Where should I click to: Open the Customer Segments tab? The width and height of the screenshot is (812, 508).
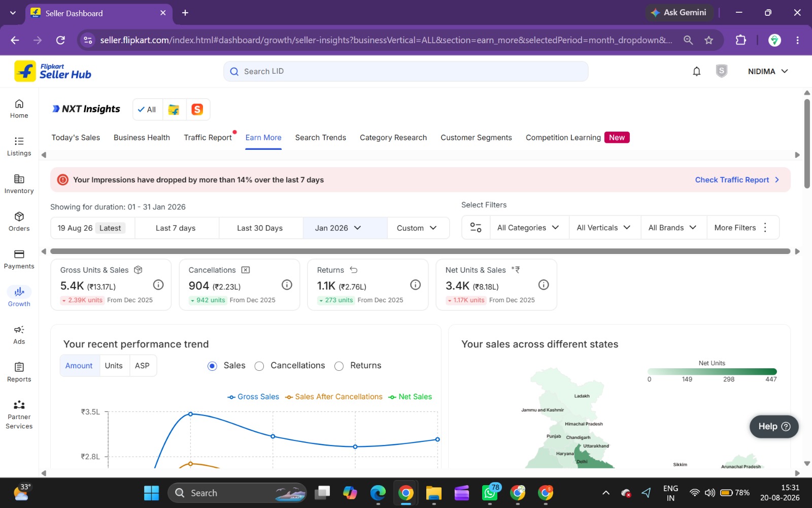[476, 138]
